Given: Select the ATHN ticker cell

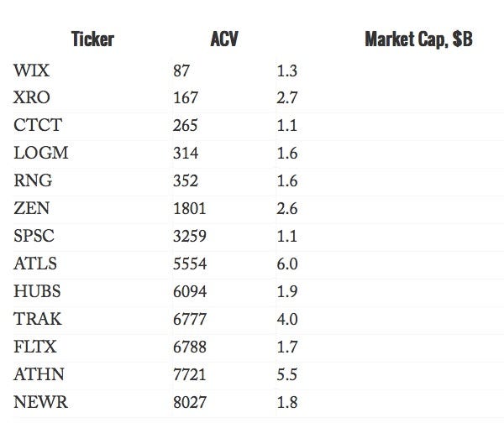Looking at the screenshot, I should [x=38, y=375].
